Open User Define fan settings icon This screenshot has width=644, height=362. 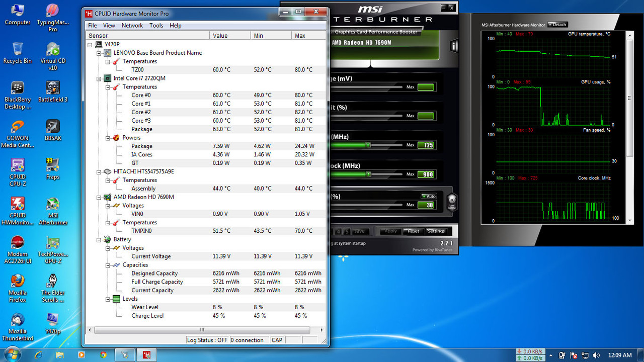point(451,201)
